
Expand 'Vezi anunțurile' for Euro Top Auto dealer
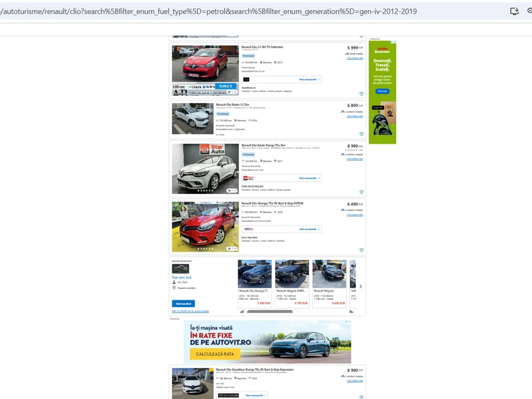tap(309, 229)
